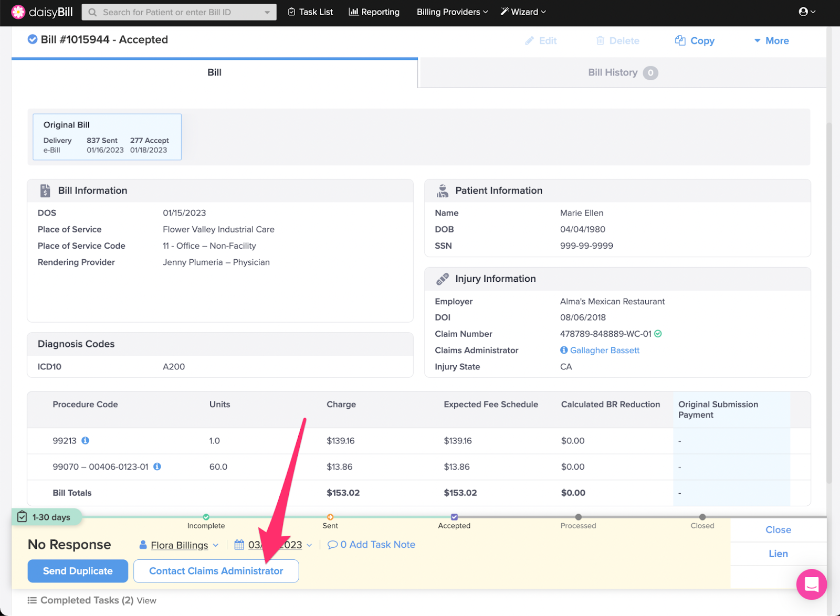Open the Wizard dropdown menu
Image resolution: width=840 pixels, height=616 pixels.
pyautogui.click(x=523, y=12)
